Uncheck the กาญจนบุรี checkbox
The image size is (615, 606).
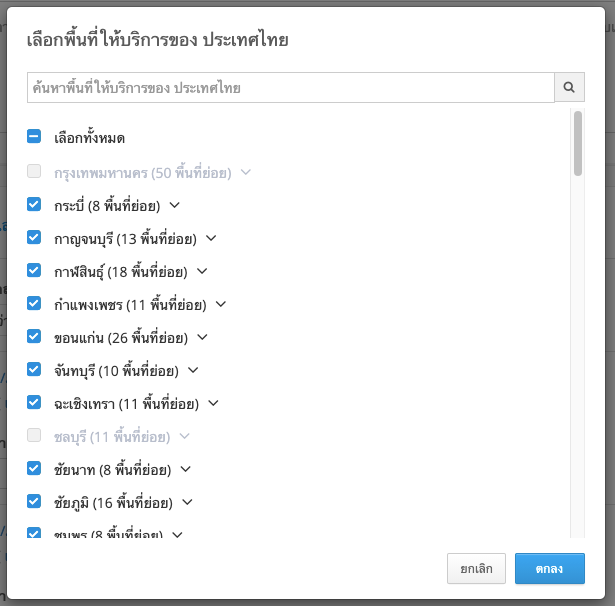(x=34, y=238)
